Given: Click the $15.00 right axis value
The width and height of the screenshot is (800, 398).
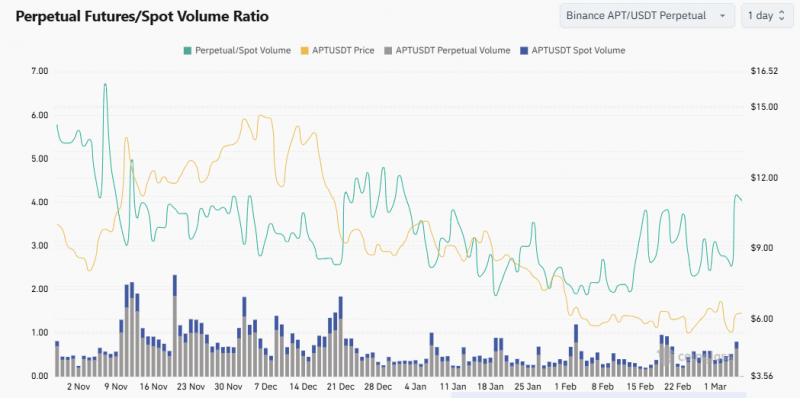Looking at the screenshot, I should coord(764,107).
